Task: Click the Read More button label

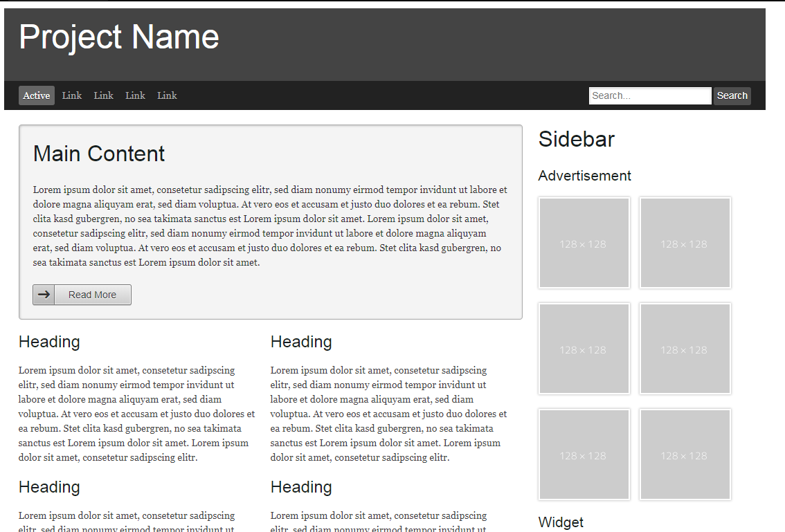Action: [x=92, y=295]
